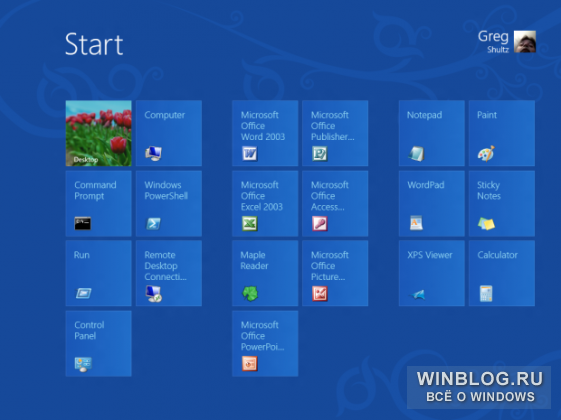Launch Microsoft Office PowerPoint icon
This screenshot has width=561, height=420.
(249, 364)
